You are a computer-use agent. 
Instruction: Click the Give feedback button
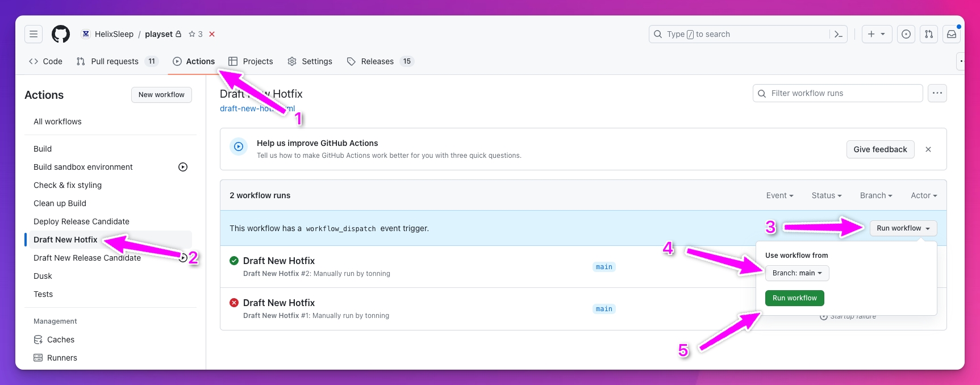(x=880, y=149)
